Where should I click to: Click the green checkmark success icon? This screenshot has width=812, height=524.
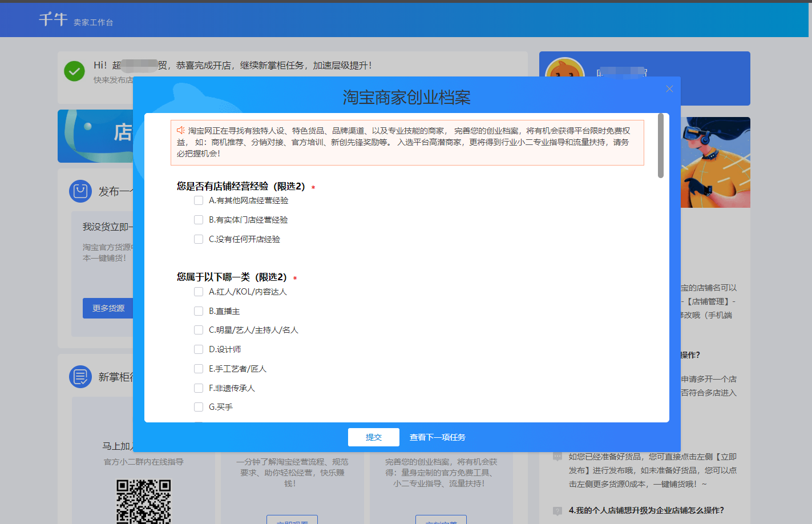click(74, 71)
